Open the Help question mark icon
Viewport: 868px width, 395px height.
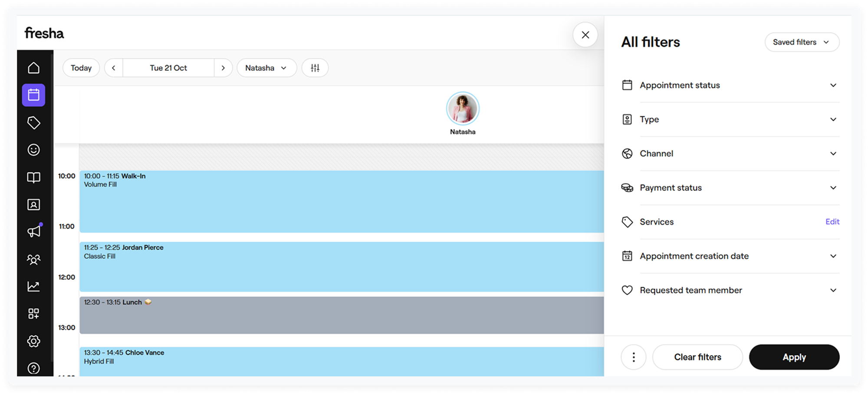(x=33, y=368)
